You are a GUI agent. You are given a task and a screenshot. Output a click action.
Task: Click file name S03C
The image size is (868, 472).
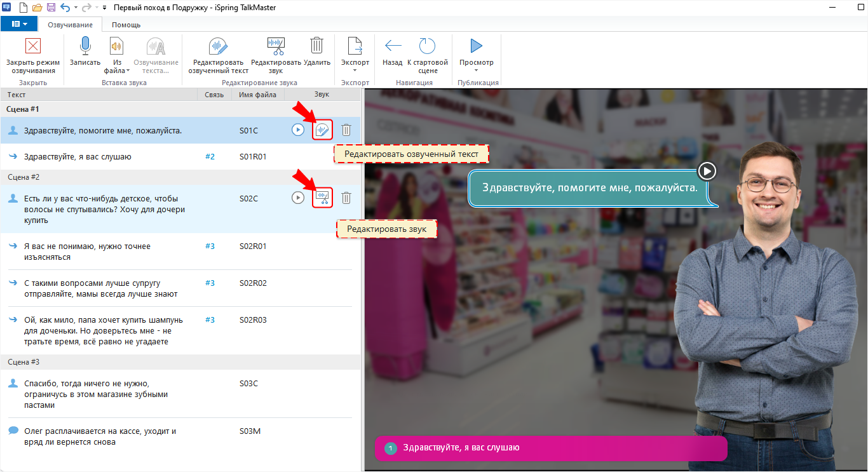248,383
